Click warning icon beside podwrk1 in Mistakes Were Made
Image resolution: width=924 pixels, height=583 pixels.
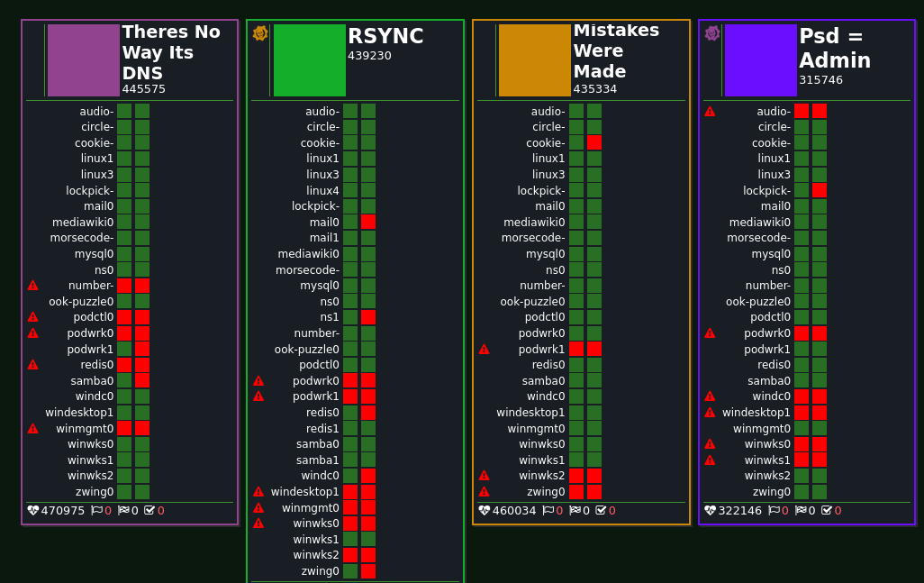[485, 350]
